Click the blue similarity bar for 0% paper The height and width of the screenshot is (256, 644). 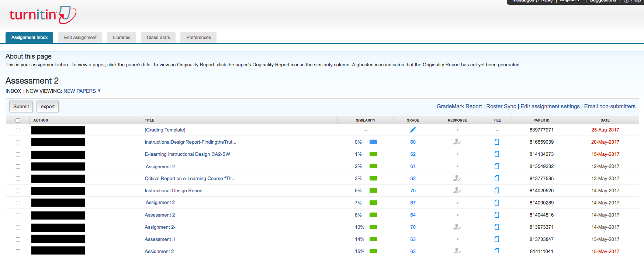click(x=373, y=142)
